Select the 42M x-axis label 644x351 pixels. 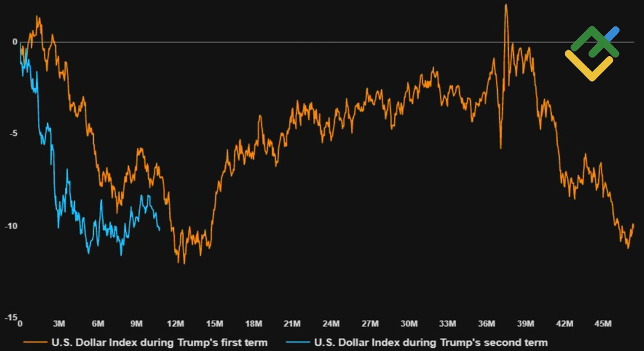(565, 323)
